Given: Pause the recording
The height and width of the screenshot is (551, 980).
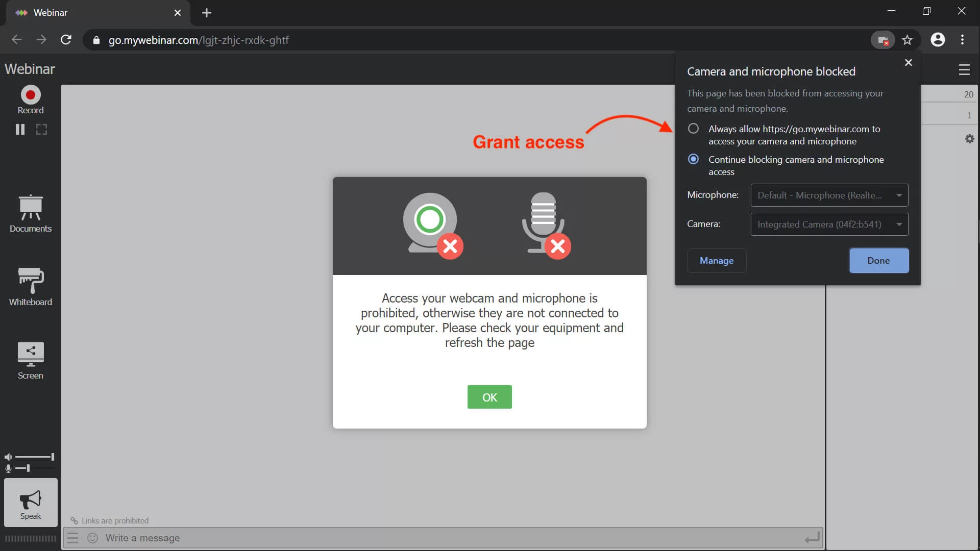Looking at the screenshot, I should click(x=20, y=129).
